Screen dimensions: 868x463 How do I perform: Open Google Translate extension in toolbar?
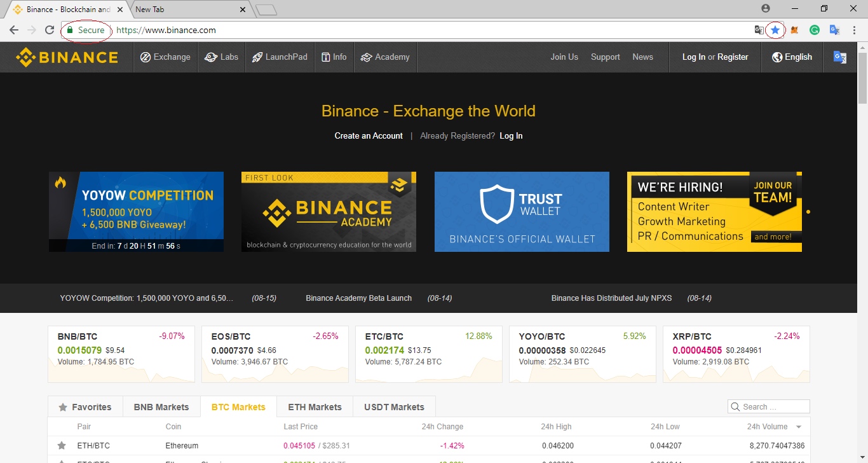(x=835, y=30)
